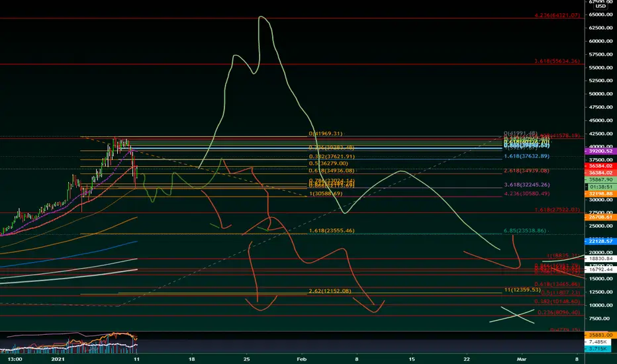Click the 4.236(30580.49) Fibonacci label
Screen dimensions: 617x364
pos(526,194)
